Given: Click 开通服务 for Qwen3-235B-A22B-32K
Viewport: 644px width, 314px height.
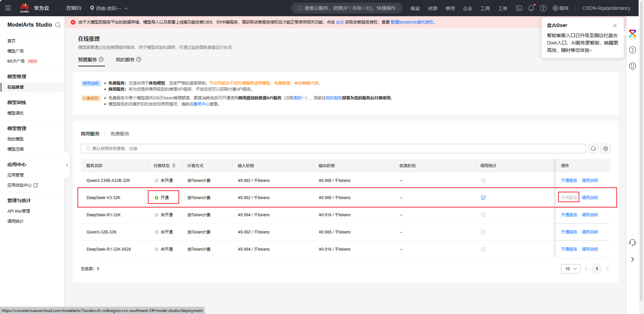Looking at the screenshot, I should coord(569,181).
